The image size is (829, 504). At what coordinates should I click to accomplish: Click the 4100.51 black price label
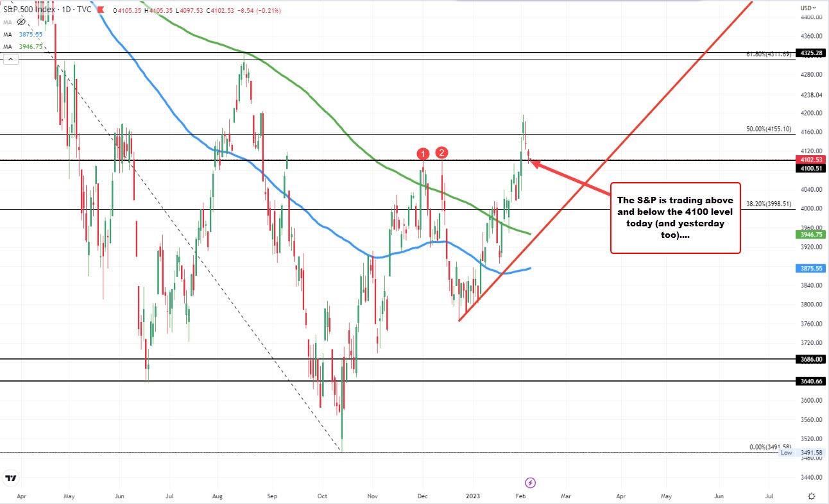[x=811, y=168]
